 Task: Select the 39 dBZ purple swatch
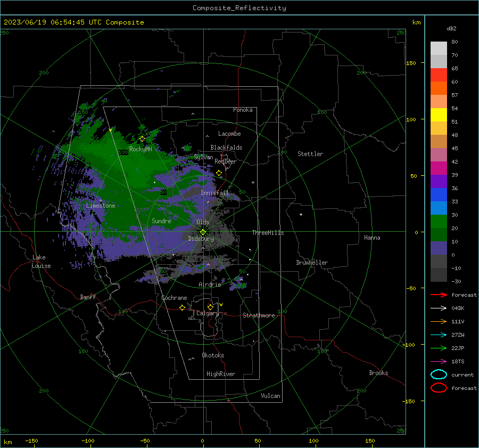coord(439,181)
